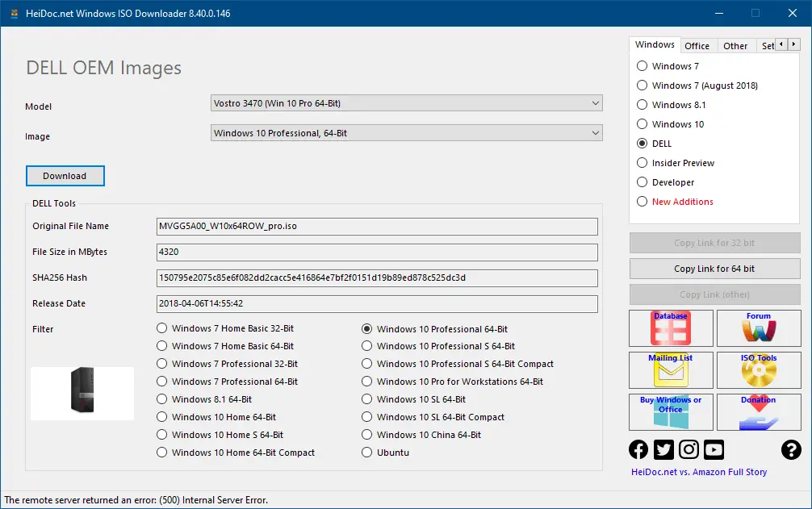Minimize the ISO Downloader window
Screen dimensions: 812x509
[x=719, y=14]
